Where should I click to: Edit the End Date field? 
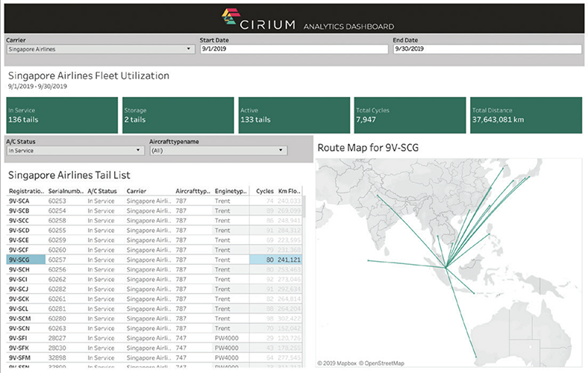click(487, 49)
